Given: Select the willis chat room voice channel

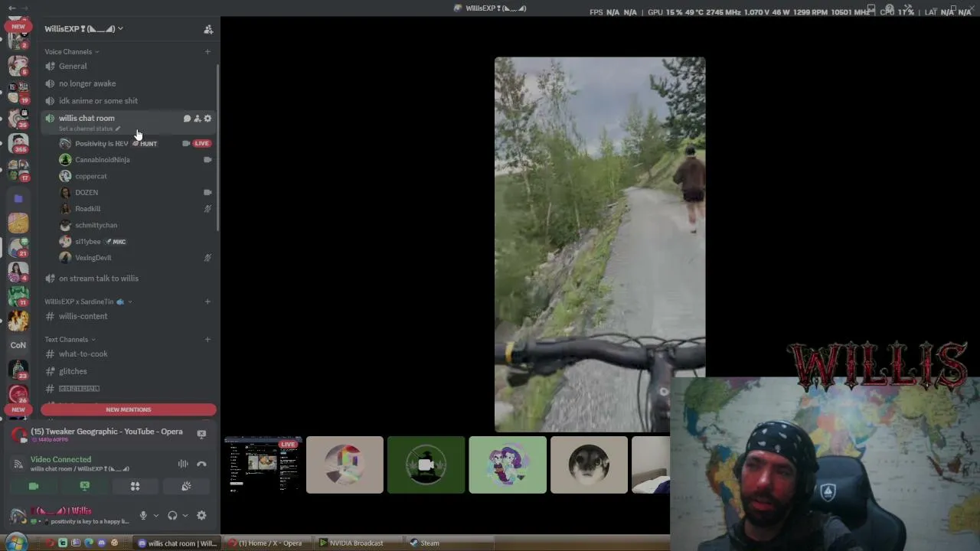Looking at the screenshot, I should [87, 118].
